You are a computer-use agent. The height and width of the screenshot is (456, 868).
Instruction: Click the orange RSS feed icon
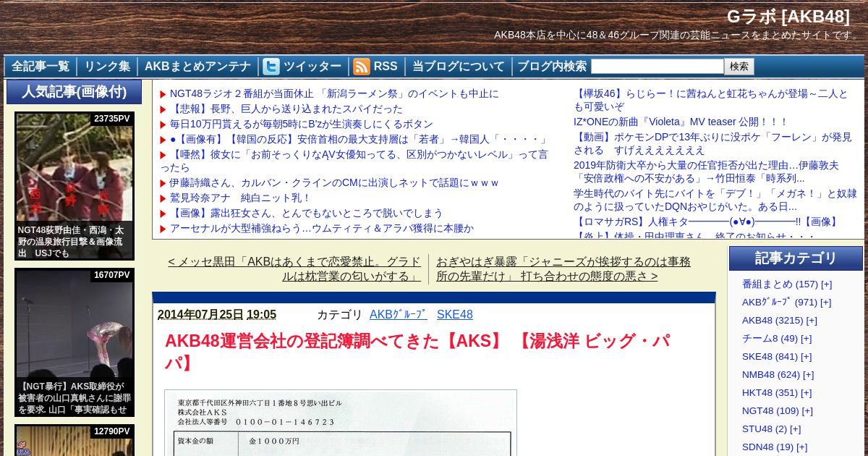[362, 67]
